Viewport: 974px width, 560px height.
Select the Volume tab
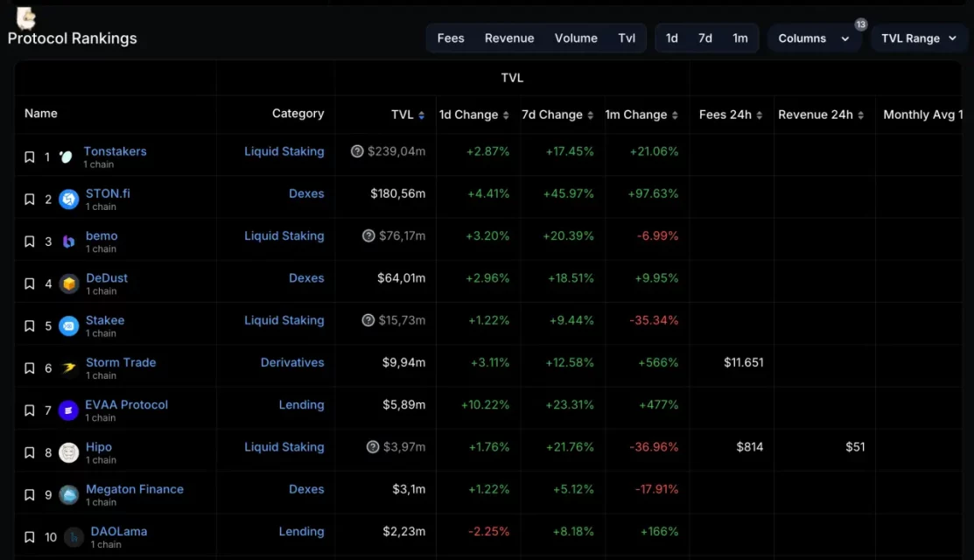(576, 38)
